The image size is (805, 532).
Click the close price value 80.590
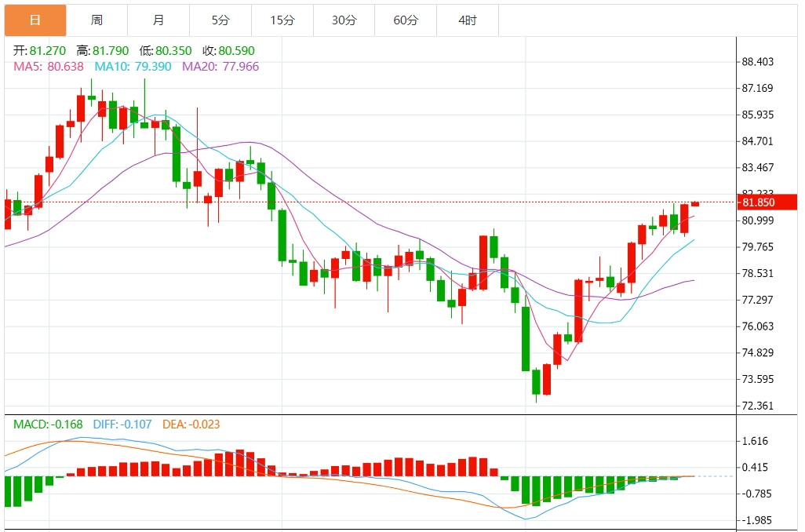237,51
